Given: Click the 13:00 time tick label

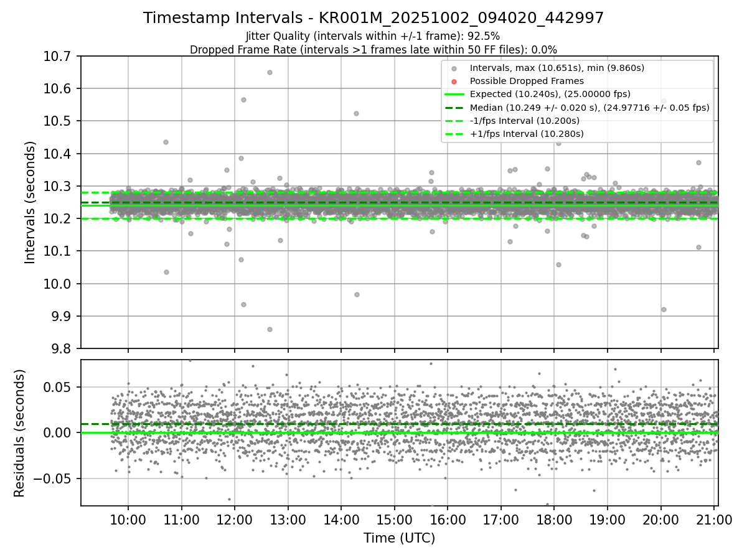Looking at the screenshot, I should click(288, 520).
